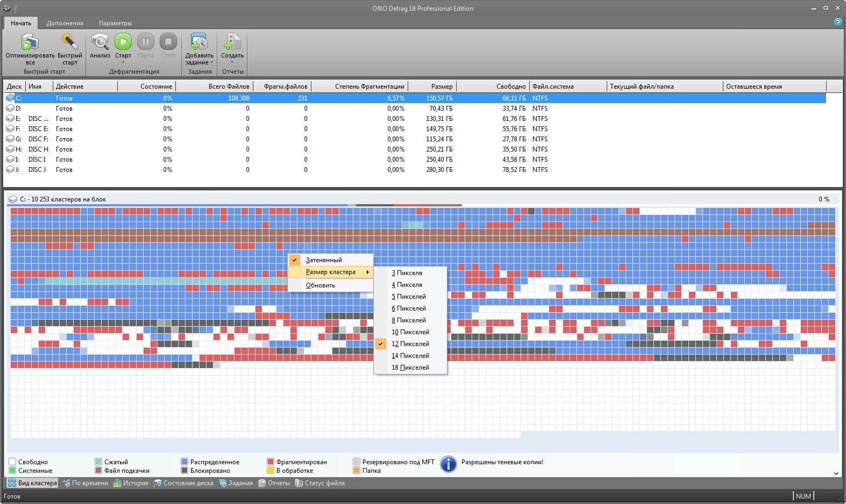Image resolution: width=846 pixels, height=504 pixels.
Task: Click NUM indicator in status bar
Action: click(x=803, y=496)
